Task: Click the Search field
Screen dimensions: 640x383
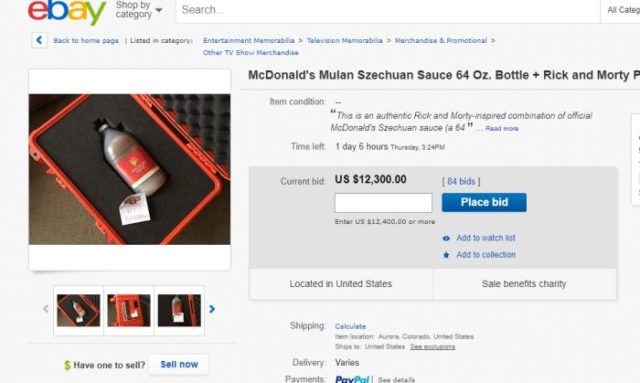Action: [x=388, y=10]
